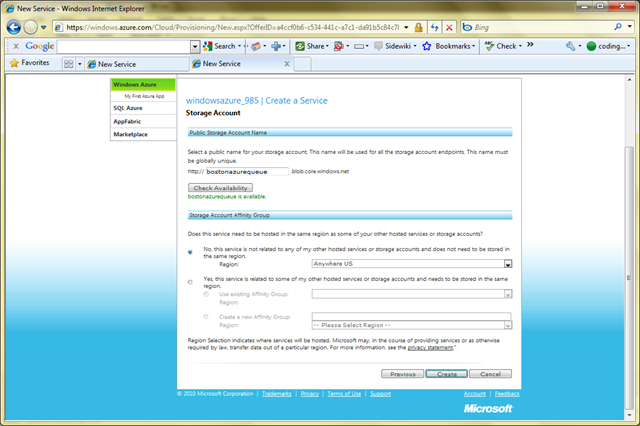This screenshot has width=640, height=426.
Task: Open SQL Azure in the sidebar
Action: (126, 107)
